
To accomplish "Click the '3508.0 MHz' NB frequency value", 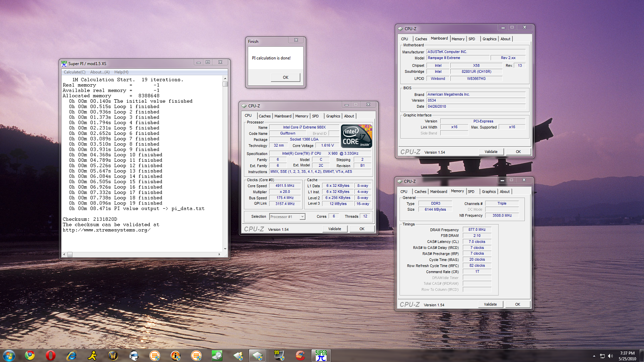I will (x=502, y=215).
